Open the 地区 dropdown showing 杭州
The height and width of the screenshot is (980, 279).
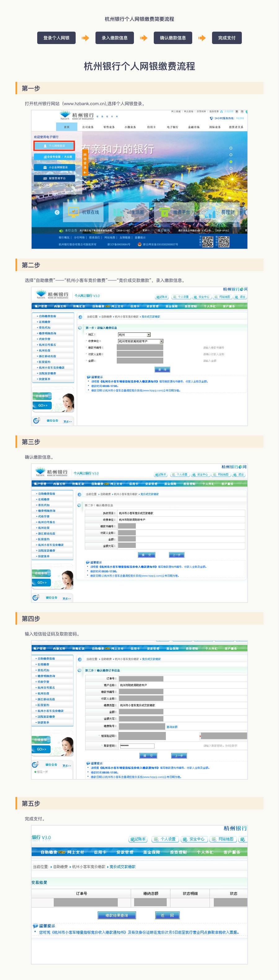(x=134, y=335)
